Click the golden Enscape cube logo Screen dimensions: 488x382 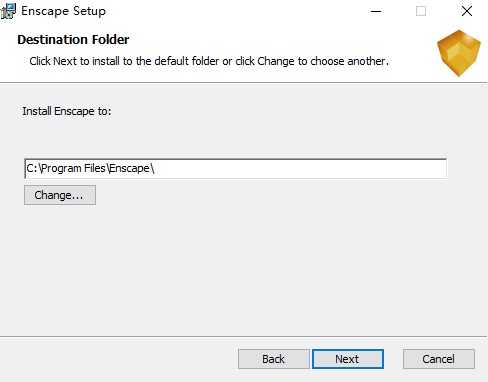(459, 53)
